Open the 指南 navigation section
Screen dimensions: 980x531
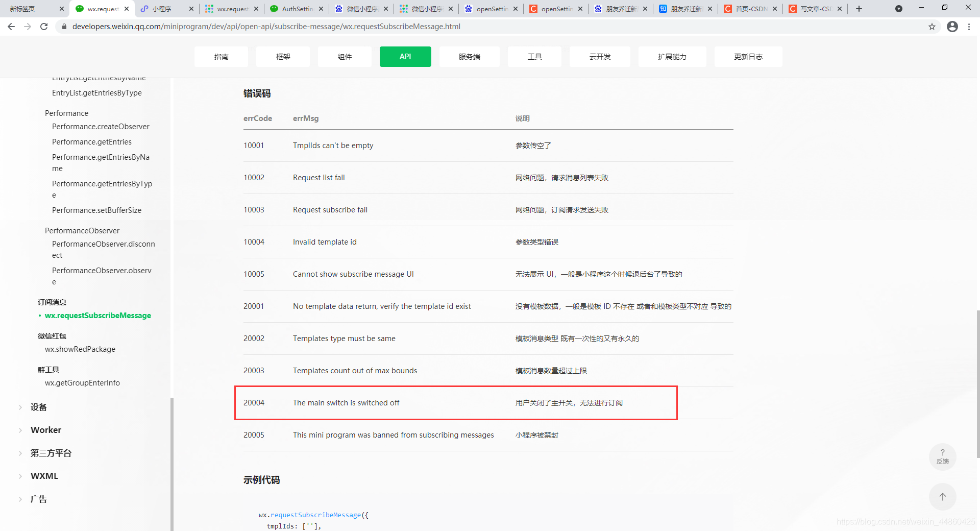click(221, 57)
